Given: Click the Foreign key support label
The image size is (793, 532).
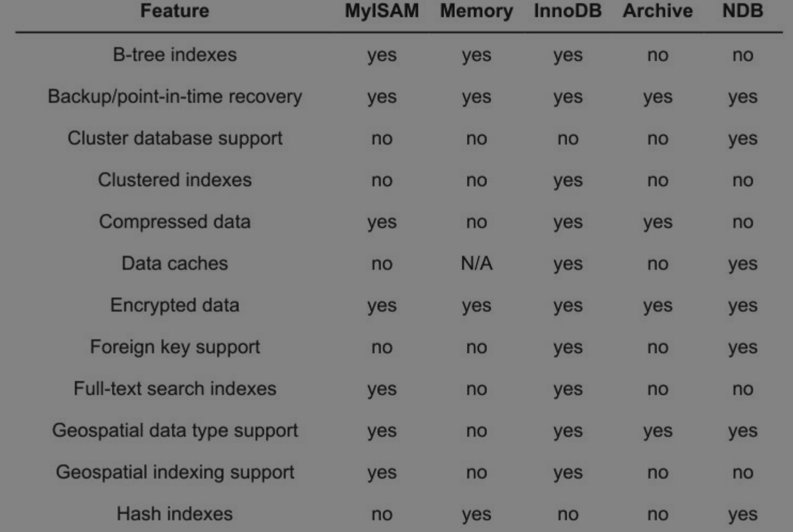Looking at the screenshot, I should 174,347.
